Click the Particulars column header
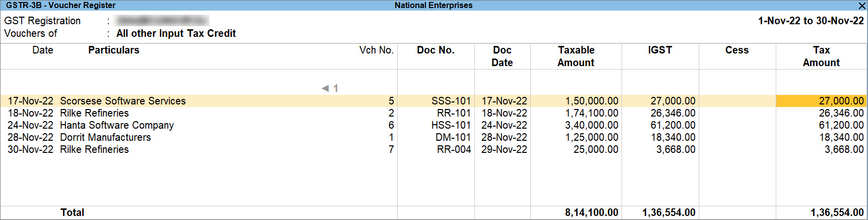Viewport: 868px width, 220px height. click(x=113, y=50)
